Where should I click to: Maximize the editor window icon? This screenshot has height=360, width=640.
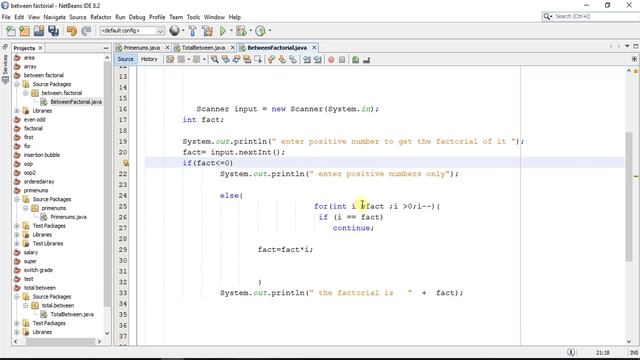coord(636,46)
